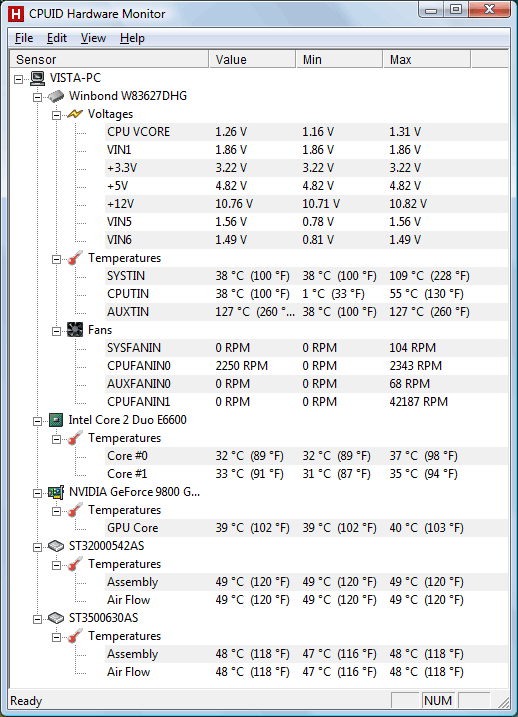The width and height of the screenshot is (518, 717).
Task: Click the window resize grip corner
Action: pyautogui.click(x=503, y=702)
